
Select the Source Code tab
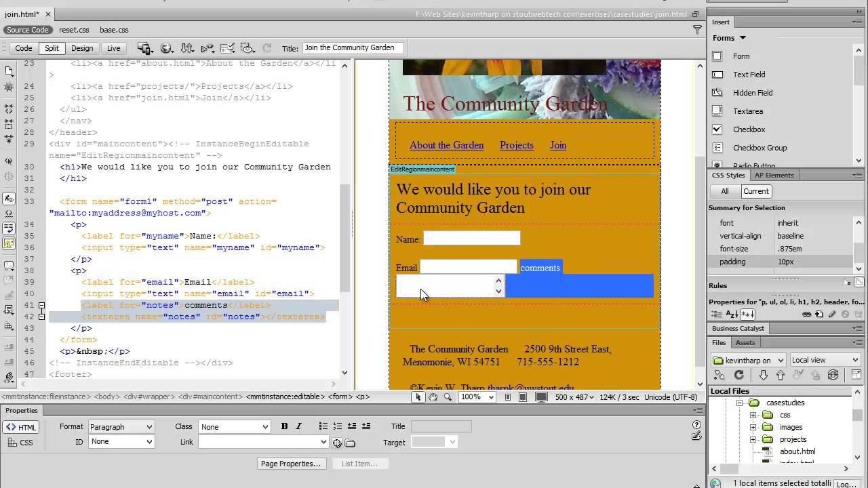(27, 30)
